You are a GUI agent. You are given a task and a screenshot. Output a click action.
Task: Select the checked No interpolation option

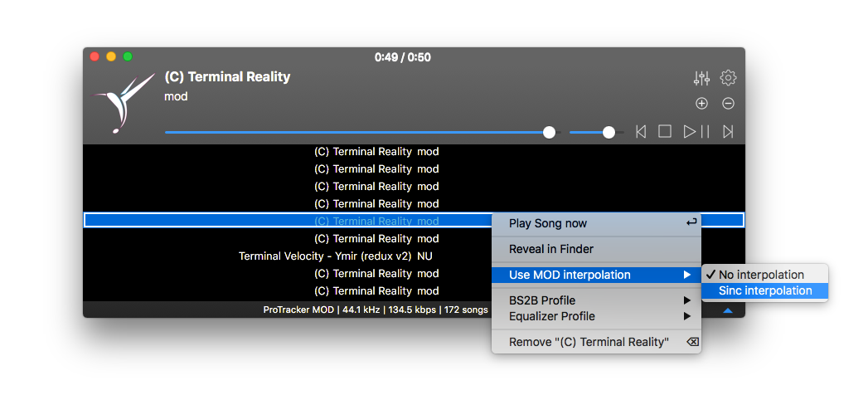point(764,275)
